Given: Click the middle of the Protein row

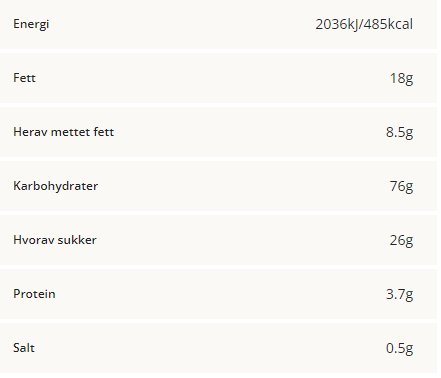Looking at the screenshot, I should pyautogui.click(x=218, y=294).
